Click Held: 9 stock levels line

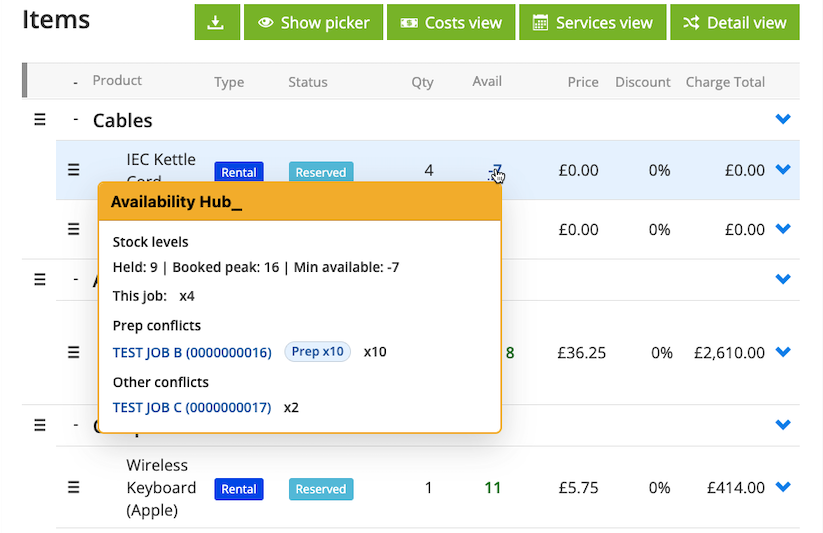coord(256,267)
